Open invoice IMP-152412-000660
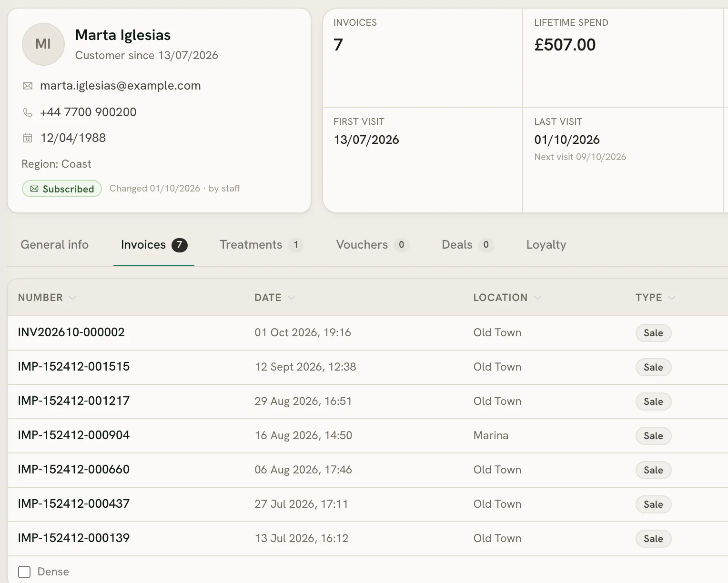 (x=74, y=470)
